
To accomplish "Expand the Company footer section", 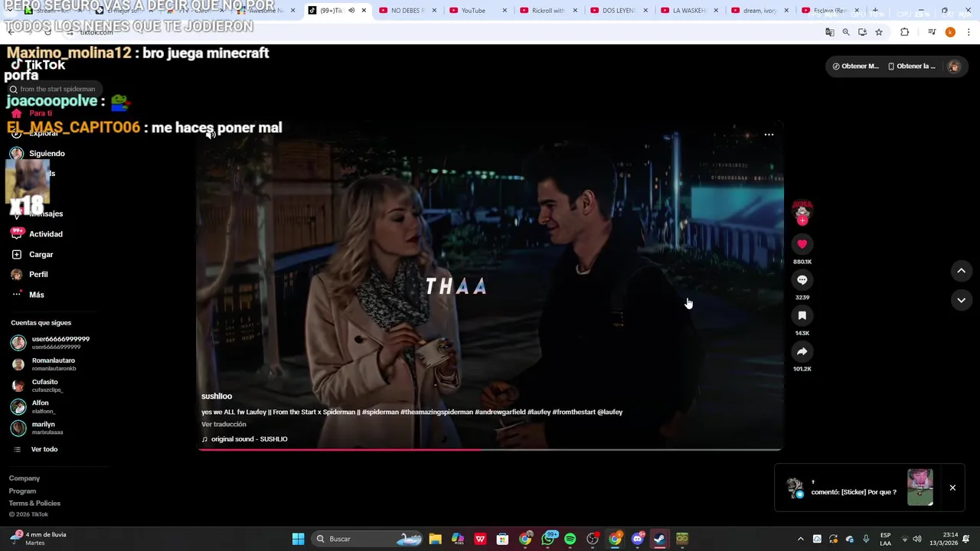I will point(24,478).
